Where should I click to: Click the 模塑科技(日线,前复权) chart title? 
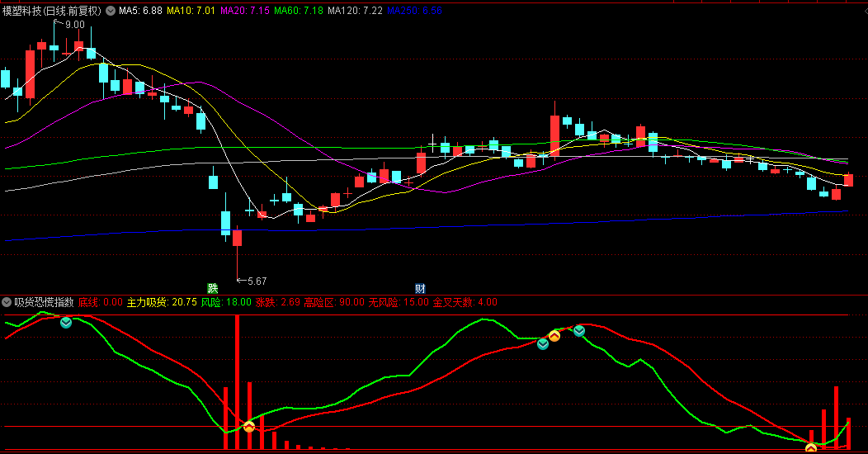click(x=52, y=11)
